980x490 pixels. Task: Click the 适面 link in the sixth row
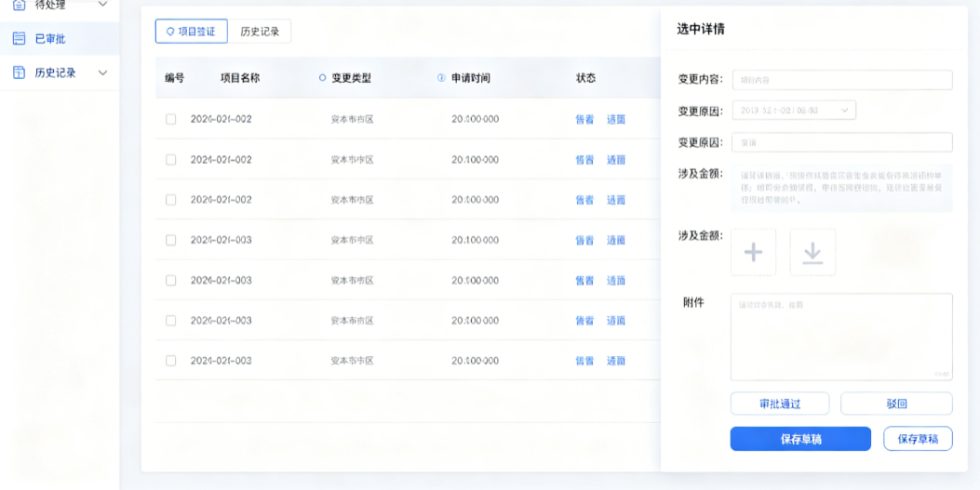click(615, 321)
